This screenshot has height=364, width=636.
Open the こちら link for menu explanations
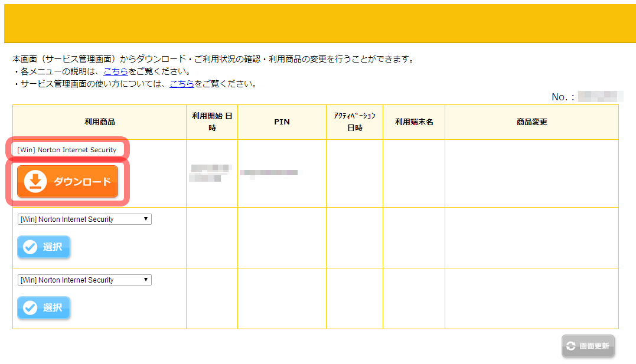pos(115,71)
